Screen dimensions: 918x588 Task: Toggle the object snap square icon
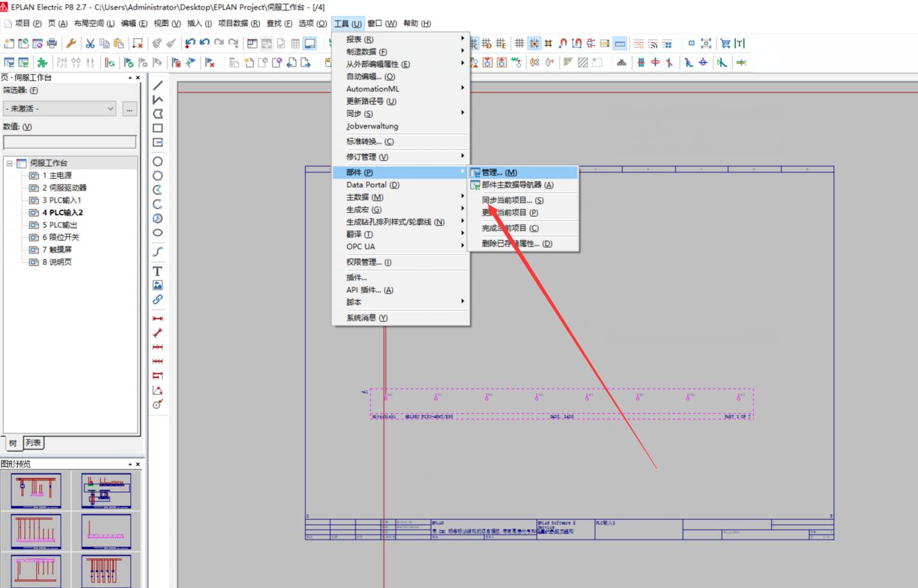tap(549, 43)
